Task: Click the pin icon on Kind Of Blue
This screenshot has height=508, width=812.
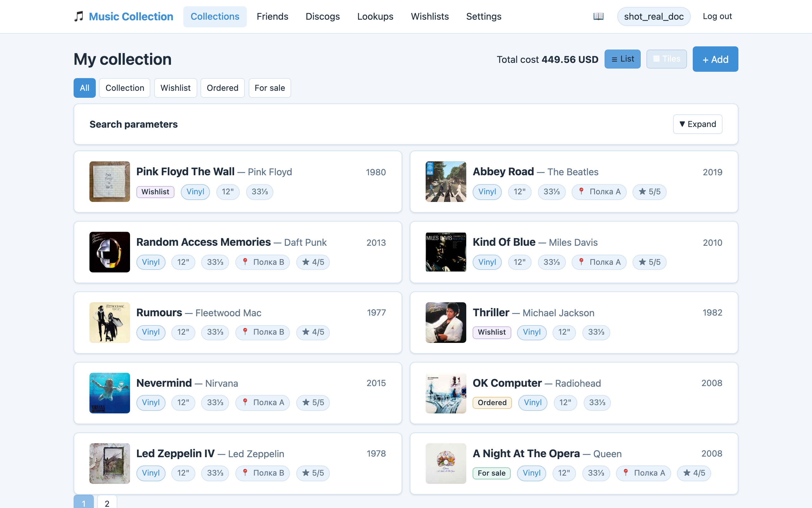Action: coord(581,262)
